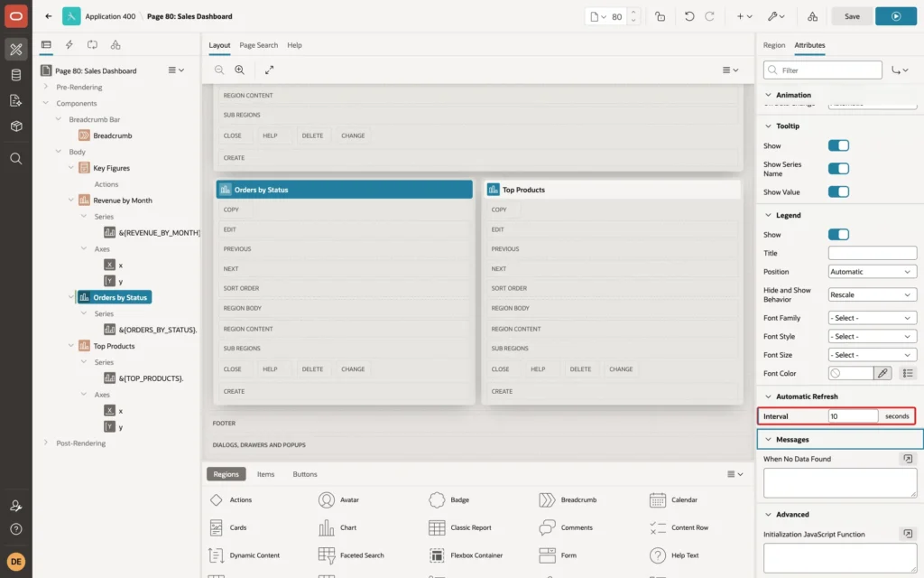924x578 pixels.
Task: Run the page with play button
Action: [896, 16]
